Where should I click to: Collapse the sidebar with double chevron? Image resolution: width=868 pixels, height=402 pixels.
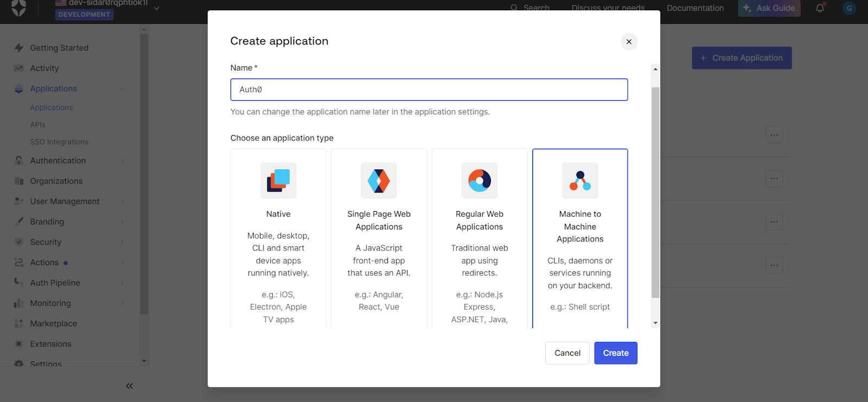pyautogui.click(x=129, y=386)
